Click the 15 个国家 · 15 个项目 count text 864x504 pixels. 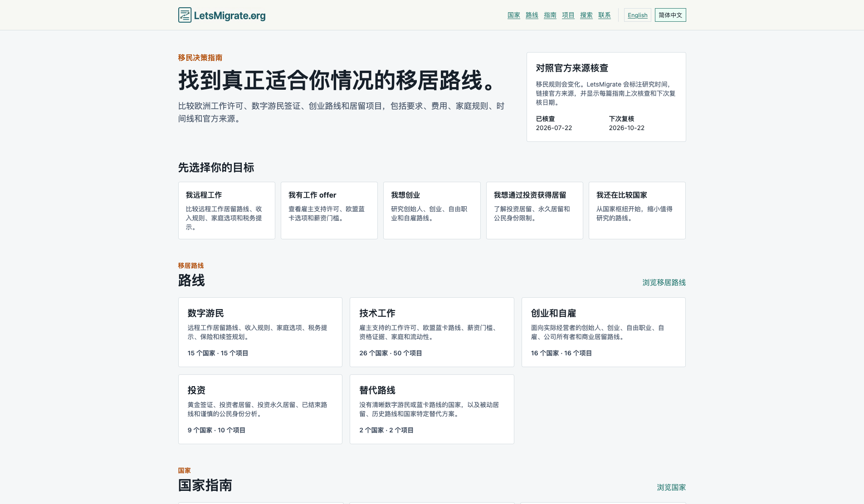click(218, 353)
